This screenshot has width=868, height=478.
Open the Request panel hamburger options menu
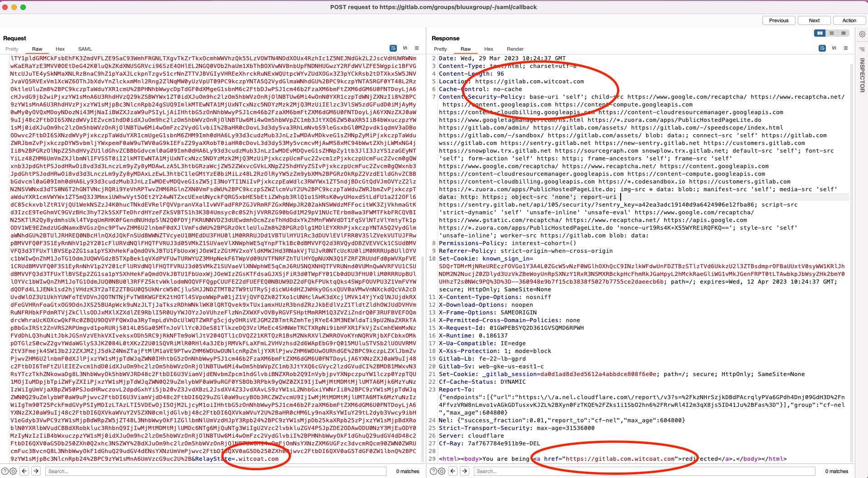417,48
